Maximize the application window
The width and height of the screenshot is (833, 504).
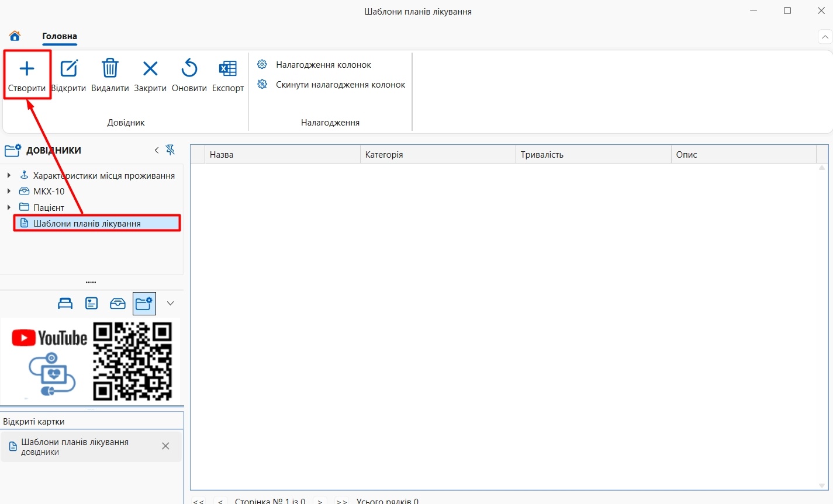tap(787, 11)
